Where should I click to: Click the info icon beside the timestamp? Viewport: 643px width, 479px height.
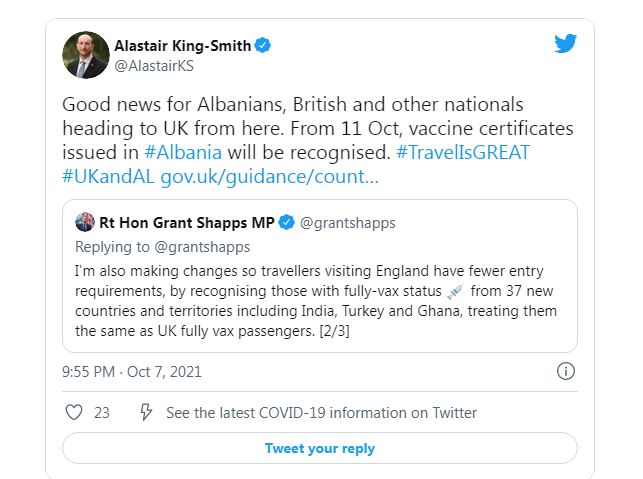click(x=566, y=372)
